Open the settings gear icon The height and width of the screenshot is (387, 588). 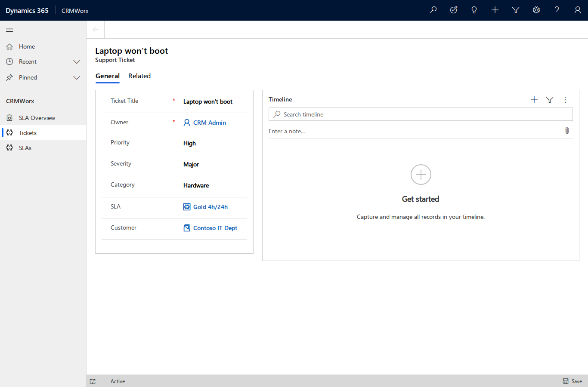[x=536, y=10]
